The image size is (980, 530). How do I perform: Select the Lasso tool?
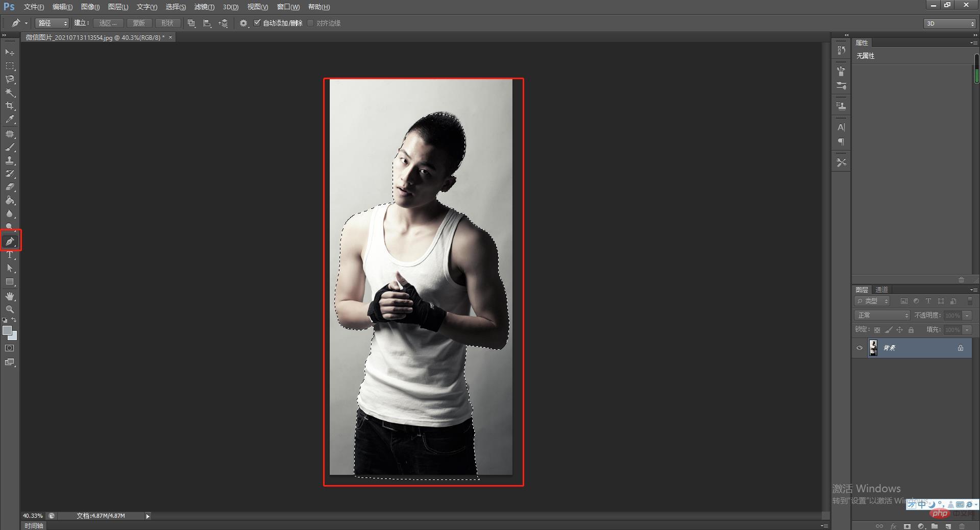point(10,79)
